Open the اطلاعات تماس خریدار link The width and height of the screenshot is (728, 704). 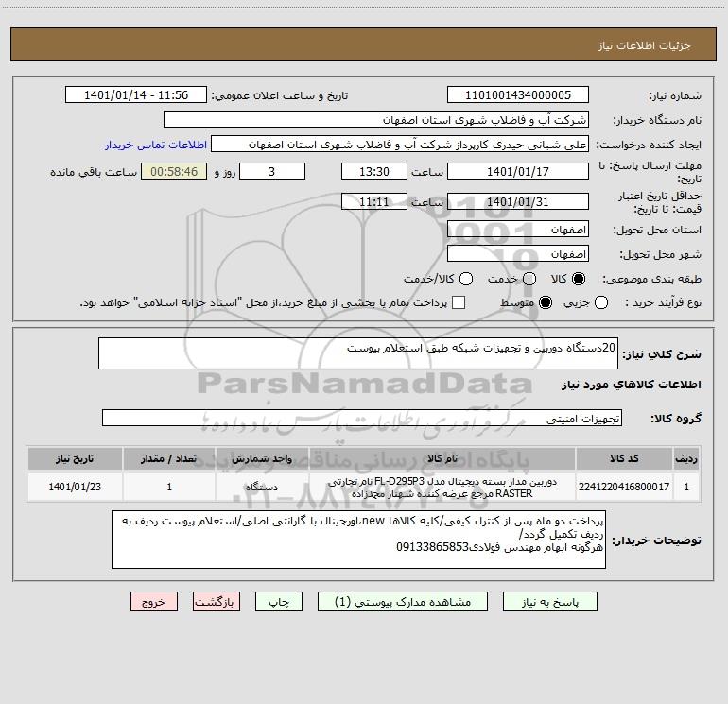pos(156,145)
